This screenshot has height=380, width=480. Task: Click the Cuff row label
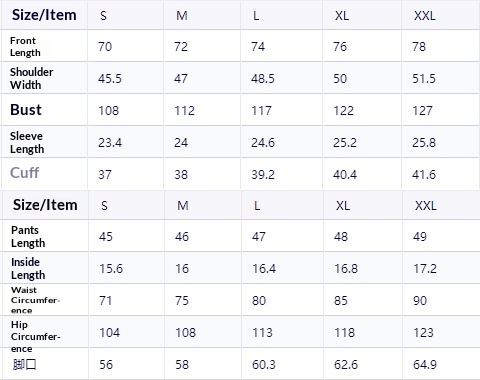[x=25, y=173]
